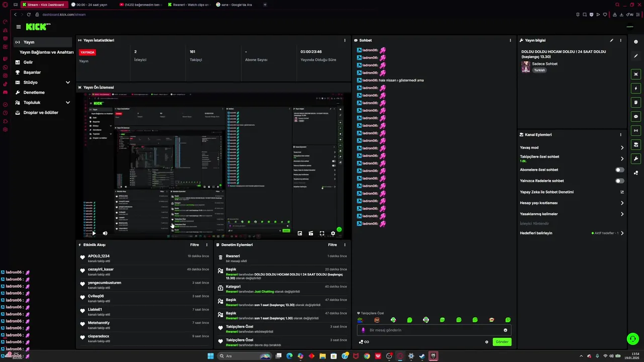Play the stream preview video
Screen dimensions: 644x362
(x=94, y=233)
